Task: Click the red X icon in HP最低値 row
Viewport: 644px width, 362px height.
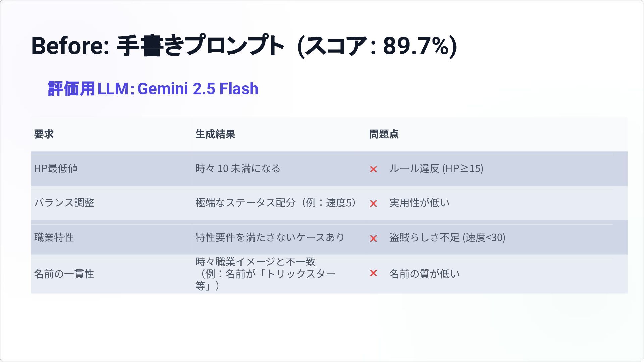Action: pyautogui.click(x=373, y=169)
